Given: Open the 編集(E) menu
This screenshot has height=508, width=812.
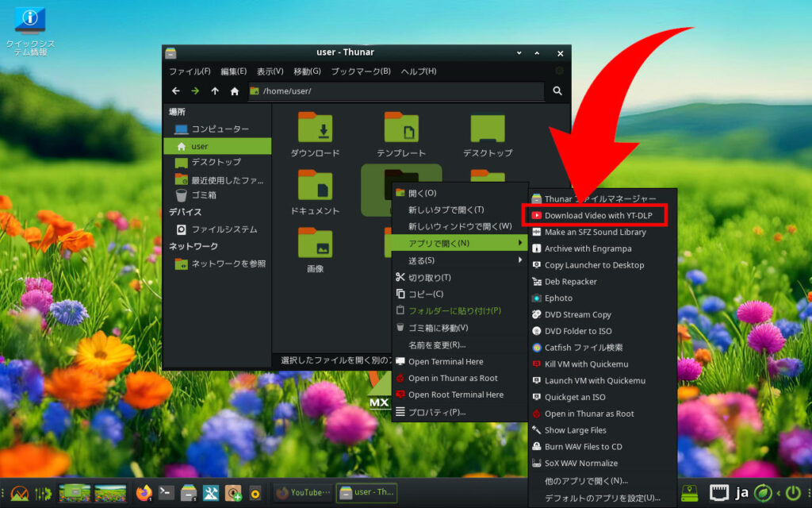Looking at the screenshot, I should pos(234,71).
